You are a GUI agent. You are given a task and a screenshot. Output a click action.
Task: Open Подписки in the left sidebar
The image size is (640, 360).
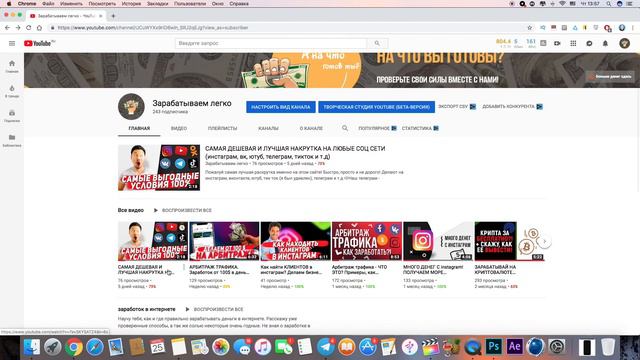[x=12, y=116]
